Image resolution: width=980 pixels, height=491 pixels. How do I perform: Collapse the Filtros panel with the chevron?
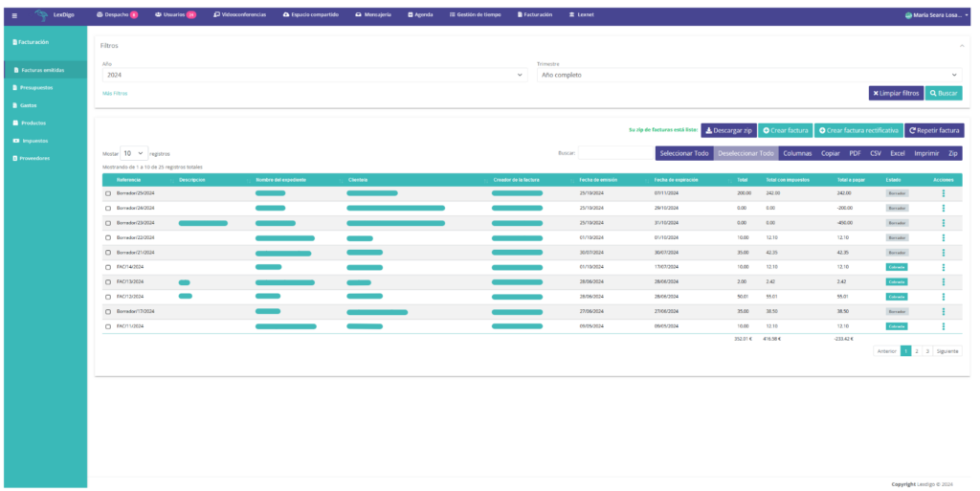(962, 45)
